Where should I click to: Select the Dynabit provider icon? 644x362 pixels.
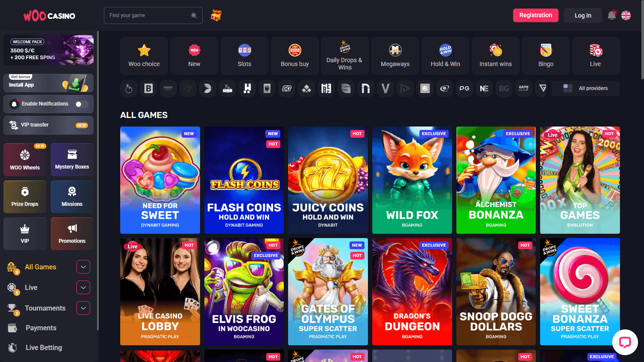pos(168,88)
